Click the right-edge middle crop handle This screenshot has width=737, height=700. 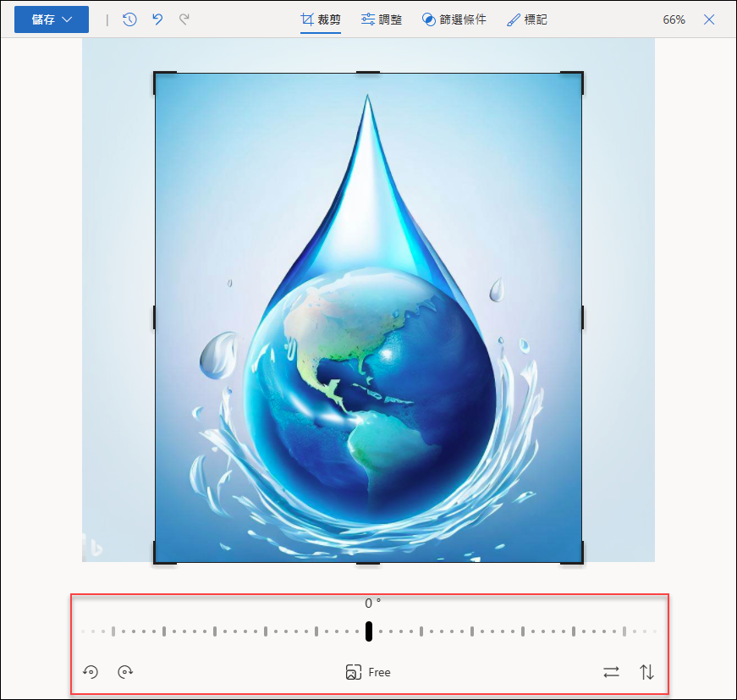click(x=582, y=317)
